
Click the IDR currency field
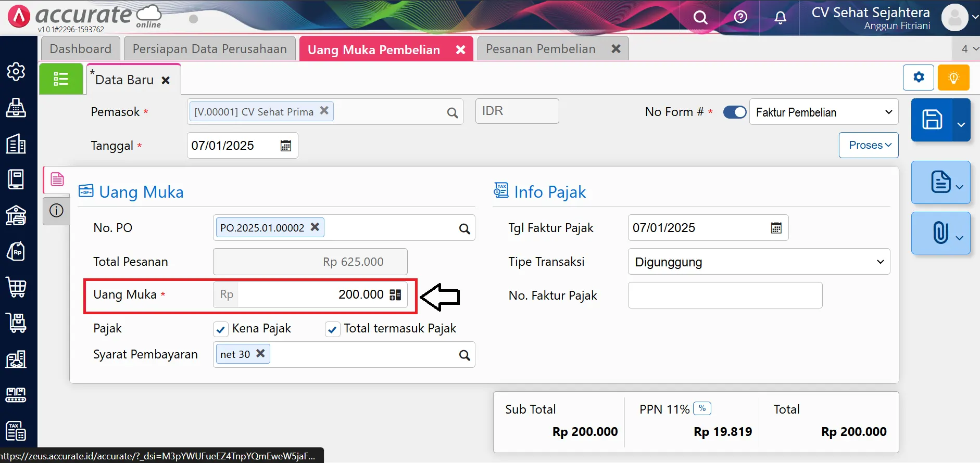[517, 111]
